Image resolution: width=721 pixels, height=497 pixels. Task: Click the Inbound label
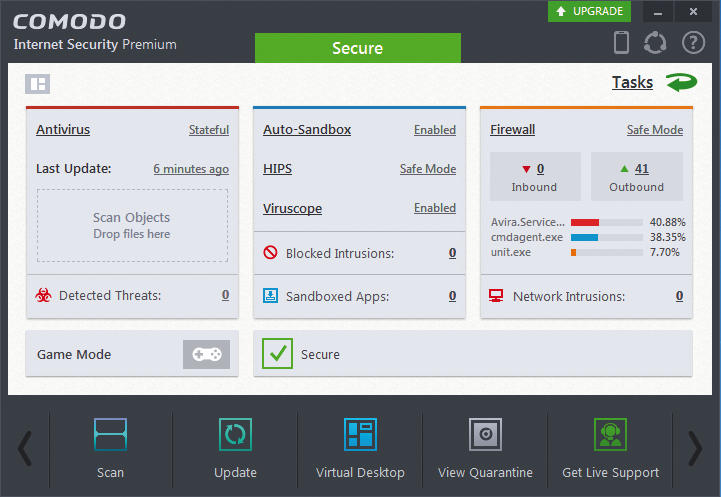pos(534,187)
